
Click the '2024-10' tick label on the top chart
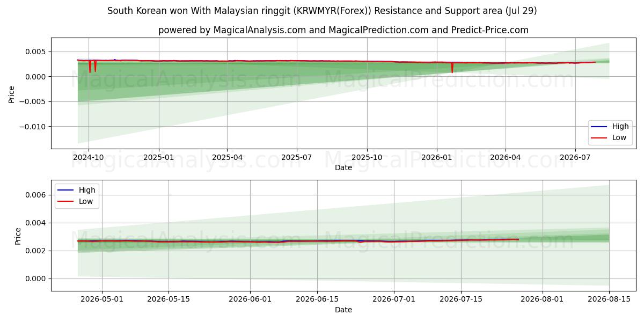[x=89, y=158]
